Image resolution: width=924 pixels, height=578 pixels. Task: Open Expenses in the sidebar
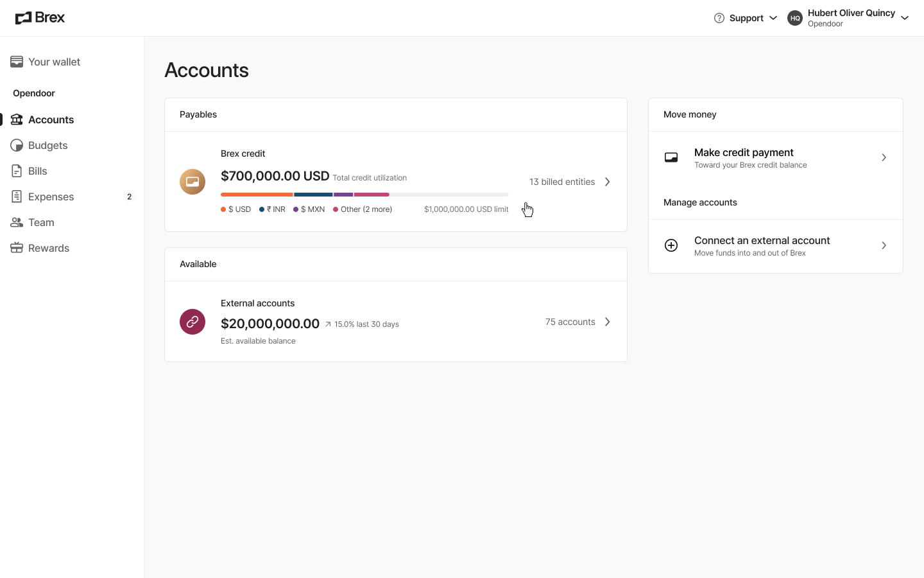click(x=51, y=197)
